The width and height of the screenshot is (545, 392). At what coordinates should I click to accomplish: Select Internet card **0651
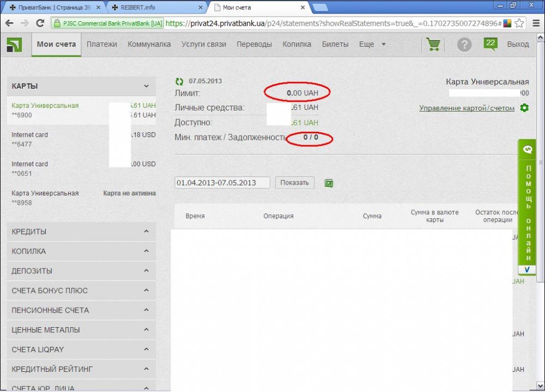(x=81, y=169)
